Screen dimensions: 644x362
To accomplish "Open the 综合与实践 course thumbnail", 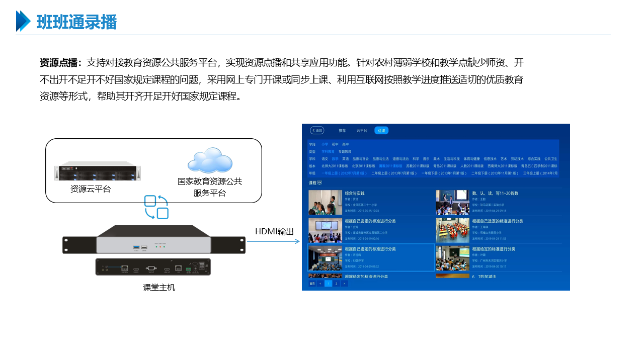I will pos(325,203).
